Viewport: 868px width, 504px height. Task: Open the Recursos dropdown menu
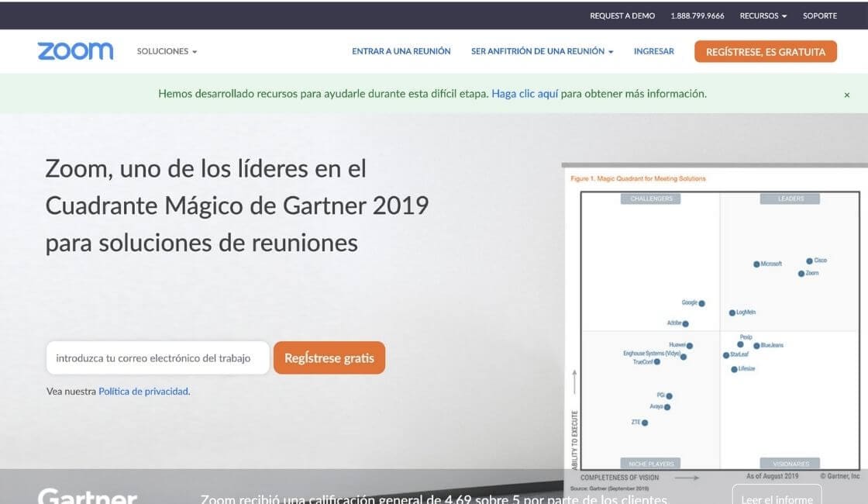point(763,16)
